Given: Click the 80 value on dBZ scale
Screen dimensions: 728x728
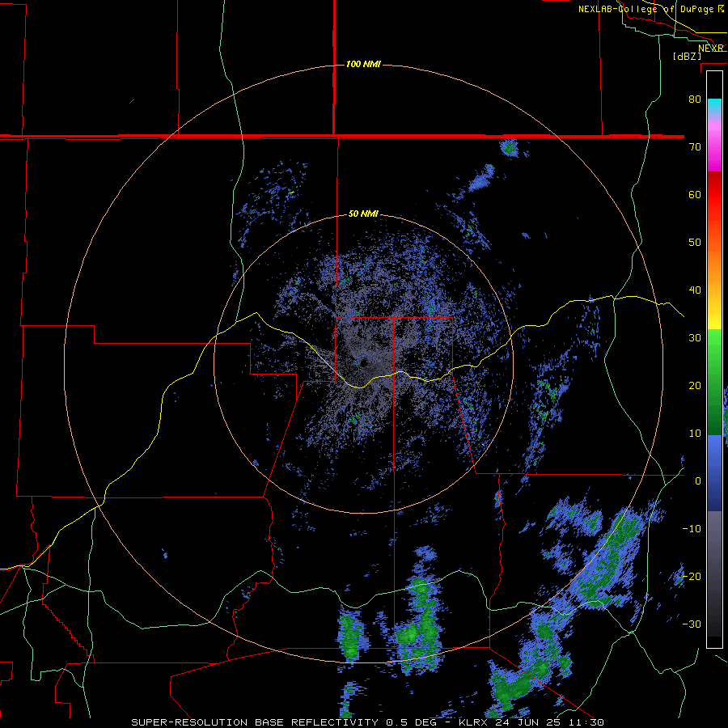Looking at the screenshot, I should pyautogui.click(x=695, y=99).
